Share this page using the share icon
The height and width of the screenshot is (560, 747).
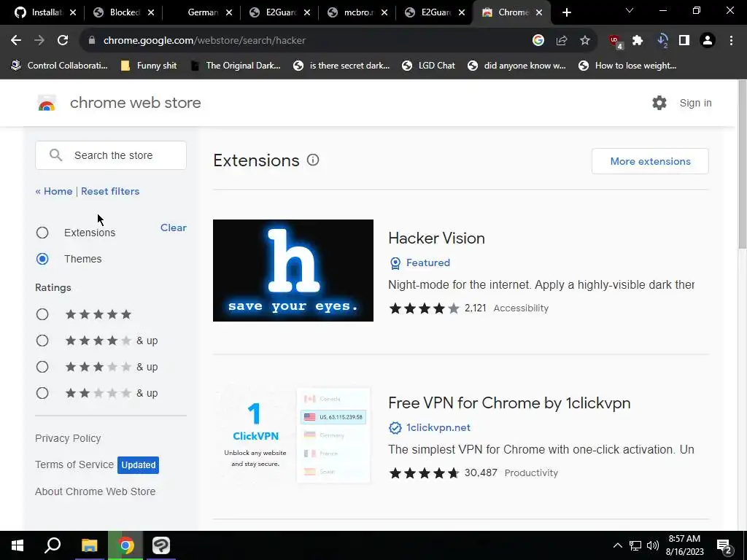tap(562, 41)
